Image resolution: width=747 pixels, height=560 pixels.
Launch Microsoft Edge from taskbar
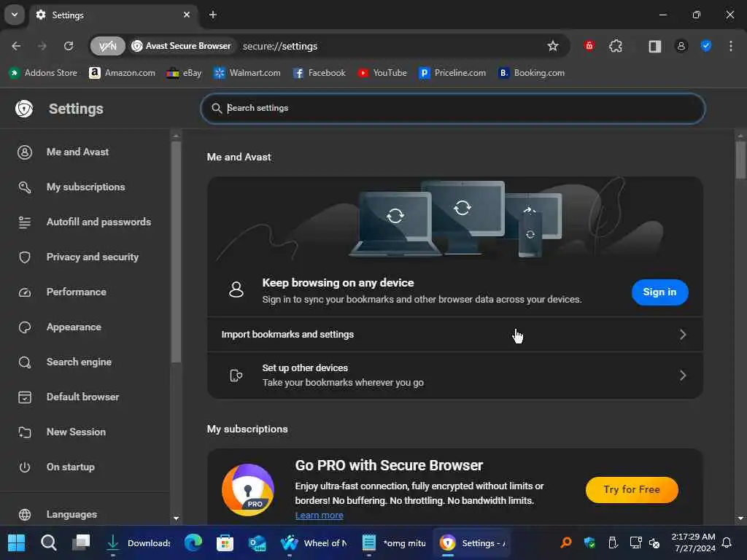click(193, 542)
